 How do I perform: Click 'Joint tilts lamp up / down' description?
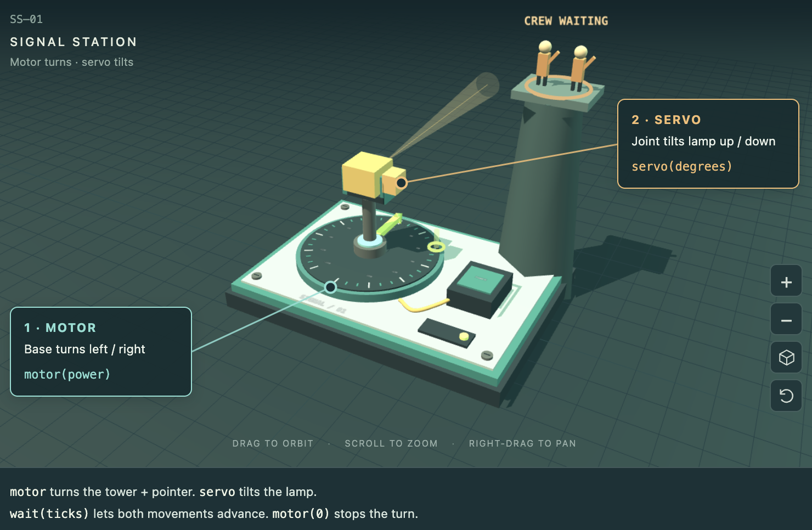point(703,141)
